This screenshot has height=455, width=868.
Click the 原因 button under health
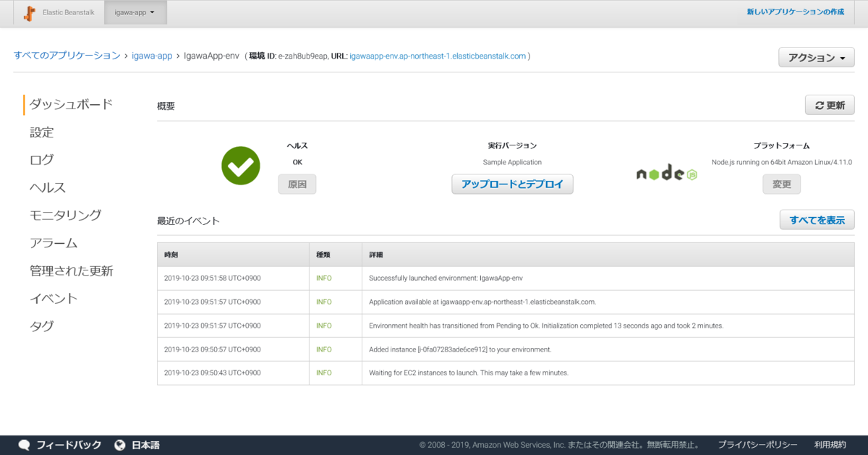[297, 184]
